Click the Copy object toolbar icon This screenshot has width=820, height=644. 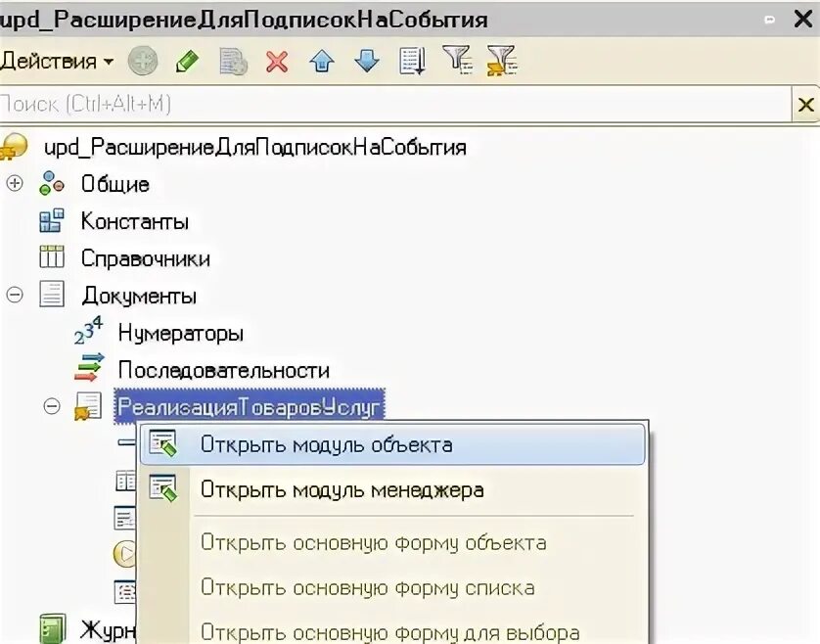[233, 62]
